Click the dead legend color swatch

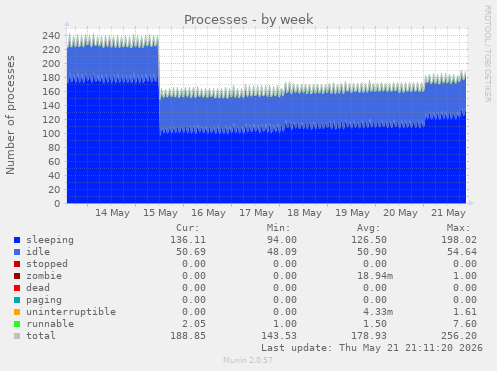(17, 288)
